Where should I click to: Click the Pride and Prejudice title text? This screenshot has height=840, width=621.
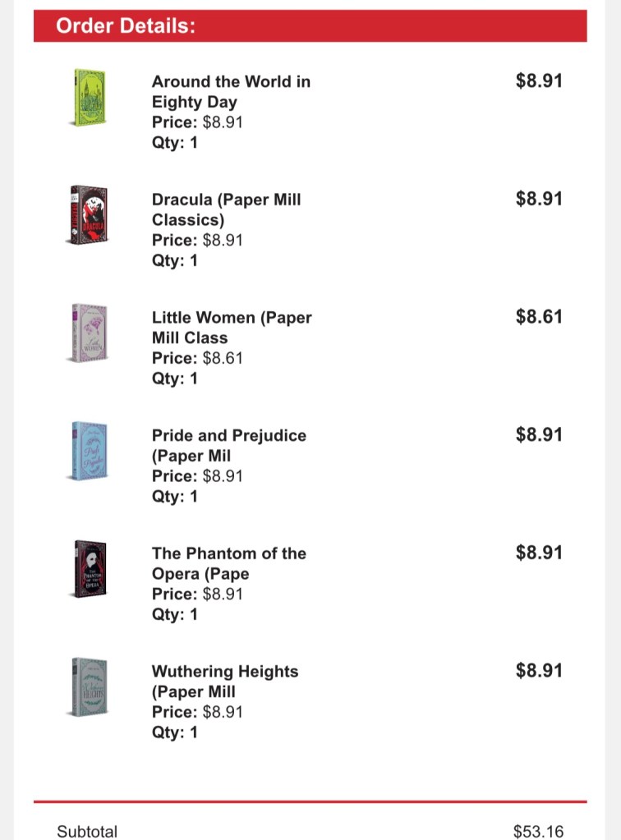click(228, 445)
